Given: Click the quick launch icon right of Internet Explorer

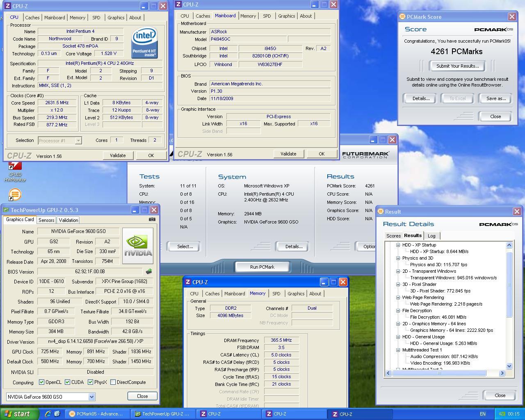Looking at the screenshot, I should (x=57, y=414).
